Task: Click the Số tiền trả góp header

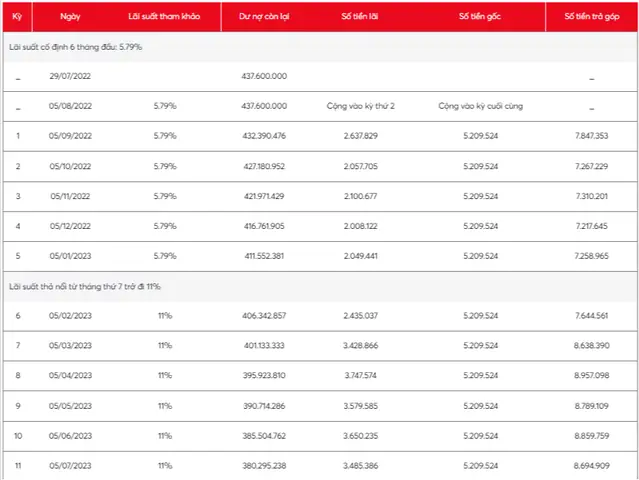Action: coord(592,17)
